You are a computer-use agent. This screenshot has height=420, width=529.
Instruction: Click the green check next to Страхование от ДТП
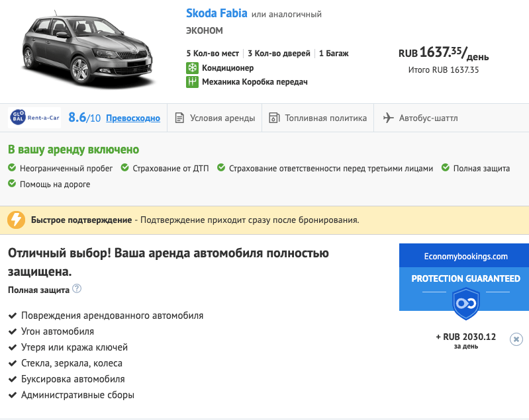[125, 168]
